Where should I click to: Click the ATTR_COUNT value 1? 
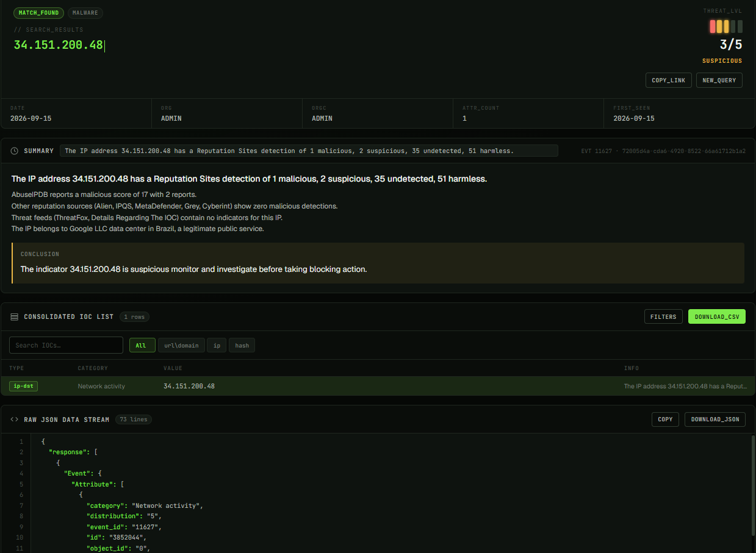[x=464, y=118]
